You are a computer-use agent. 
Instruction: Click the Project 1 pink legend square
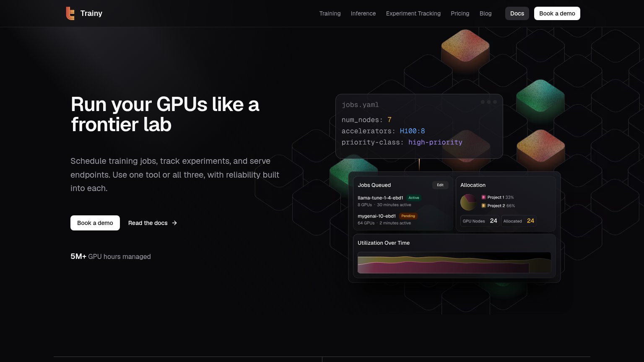[x=483, y=197]
